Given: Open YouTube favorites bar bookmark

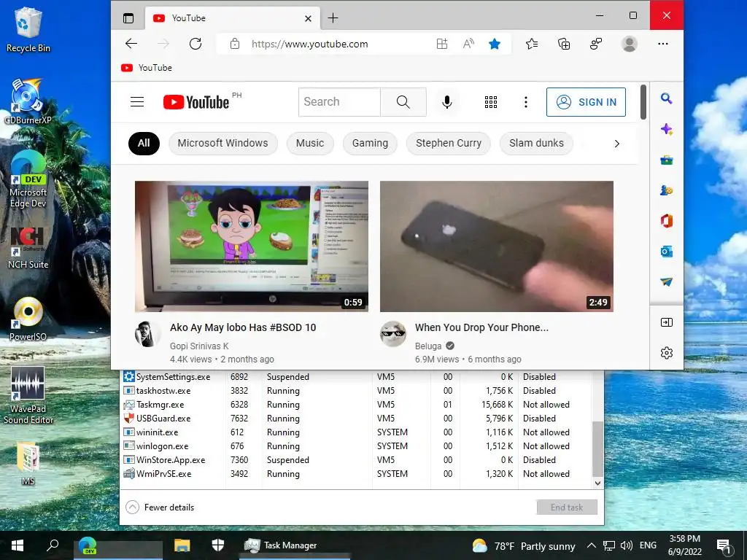Looking at the screenshot, I should (x=146, y=68).
